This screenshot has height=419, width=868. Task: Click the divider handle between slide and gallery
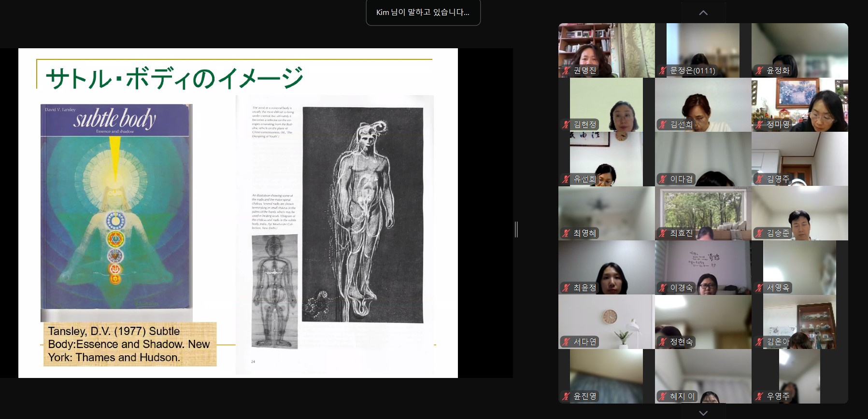pos(516,229)
